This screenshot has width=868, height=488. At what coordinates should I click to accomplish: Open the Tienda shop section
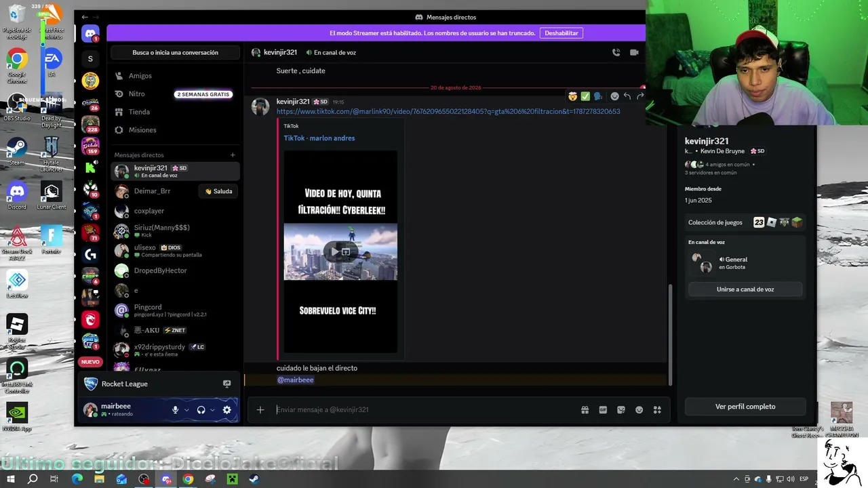pos(175,112)
